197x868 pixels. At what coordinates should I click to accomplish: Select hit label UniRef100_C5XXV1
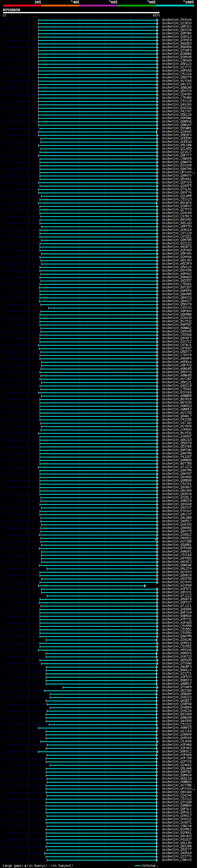coord(176,484)
